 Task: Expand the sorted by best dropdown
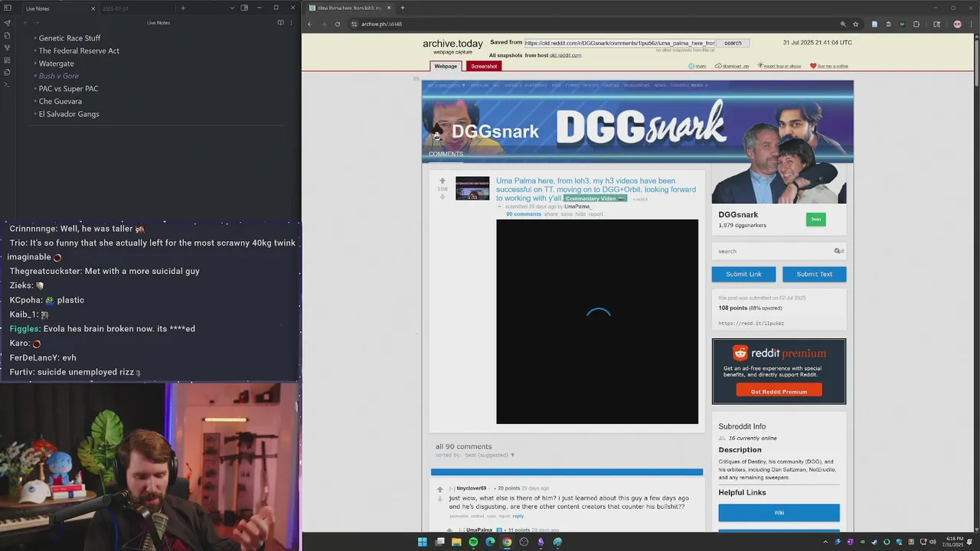tap(489, 455)
